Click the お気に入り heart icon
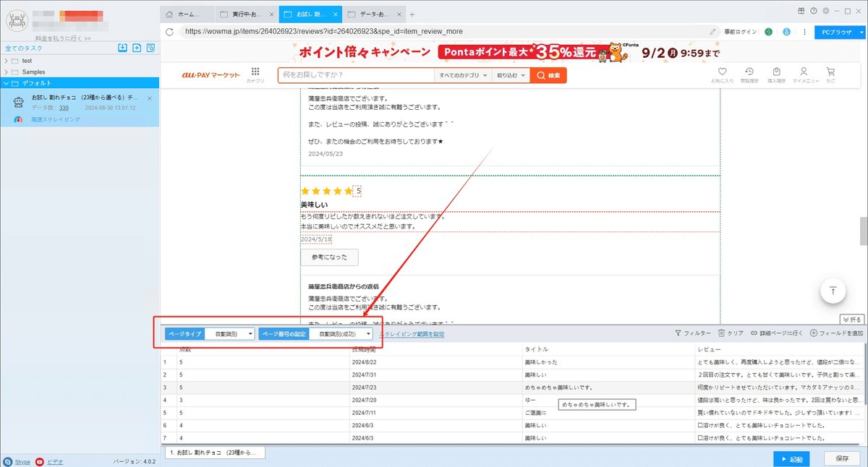 pos(722,72)
